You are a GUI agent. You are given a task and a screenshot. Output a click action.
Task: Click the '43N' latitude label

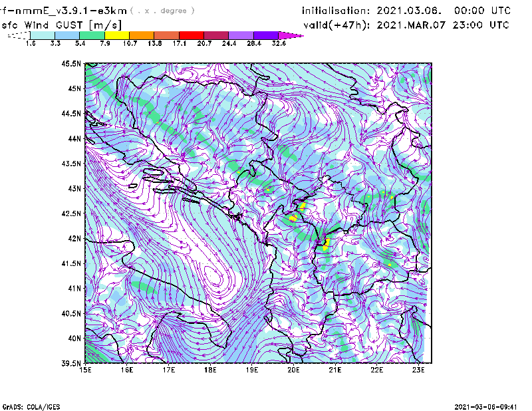pos(74,188)
